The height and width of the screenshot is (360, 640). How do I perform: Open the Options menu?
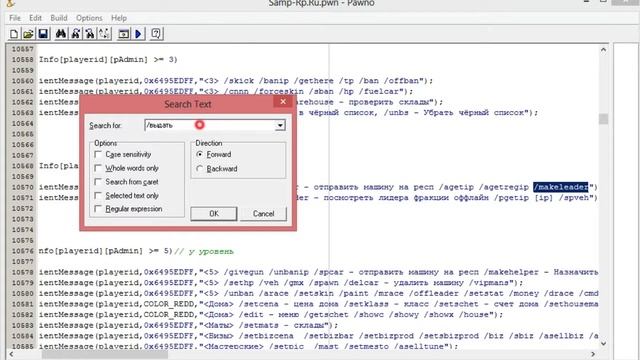pos(89,18)
